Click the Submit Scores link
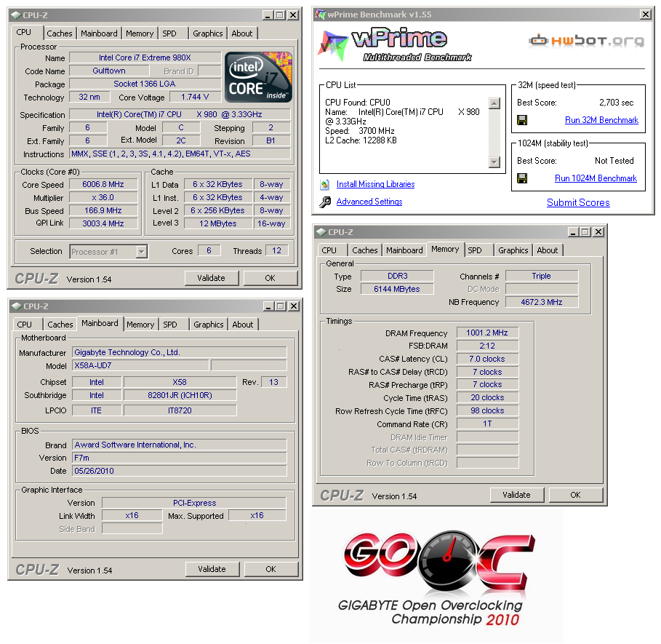661x644 pixels. coord(578,202)
